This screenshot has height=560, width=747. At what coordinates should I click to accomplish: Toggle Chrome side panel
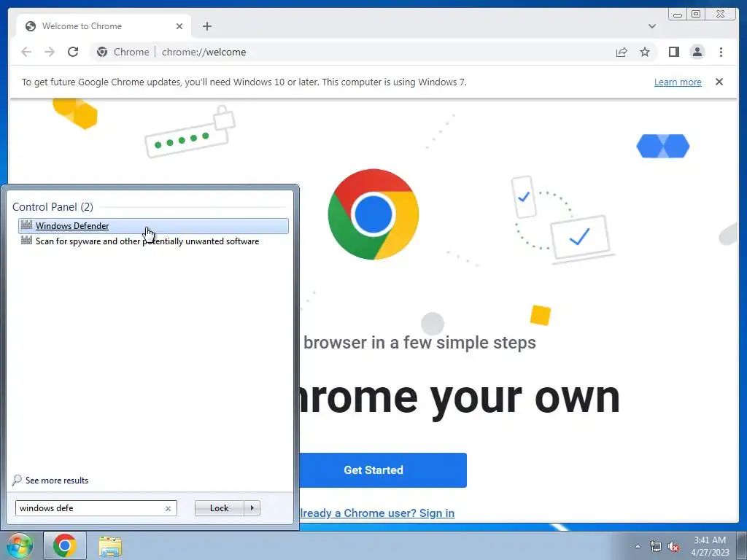tap(673, 52)
